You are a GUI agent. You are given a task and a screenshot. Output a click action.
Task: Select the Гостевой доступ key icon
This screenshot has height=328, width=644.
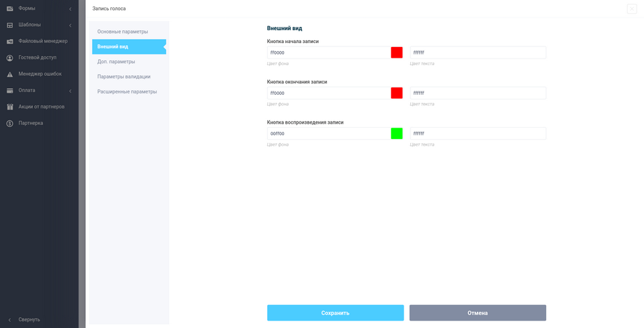coord(10,58)
